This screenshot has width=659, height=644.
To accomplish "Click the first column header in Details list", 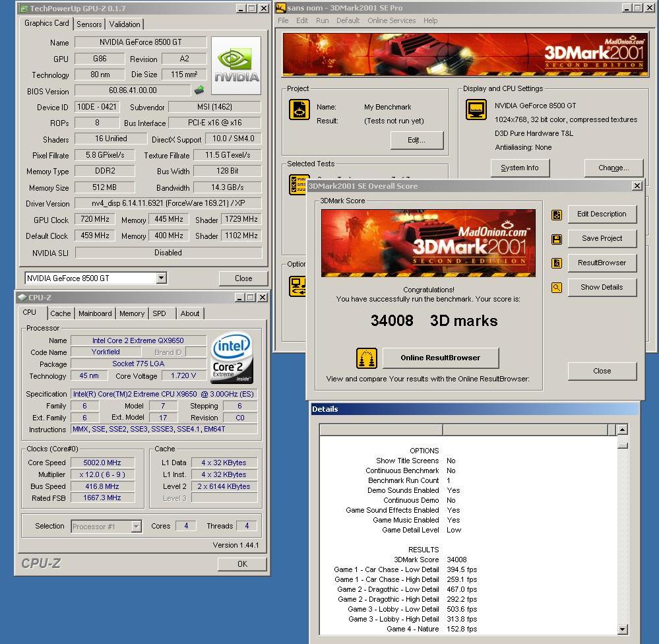I will 381,430.
